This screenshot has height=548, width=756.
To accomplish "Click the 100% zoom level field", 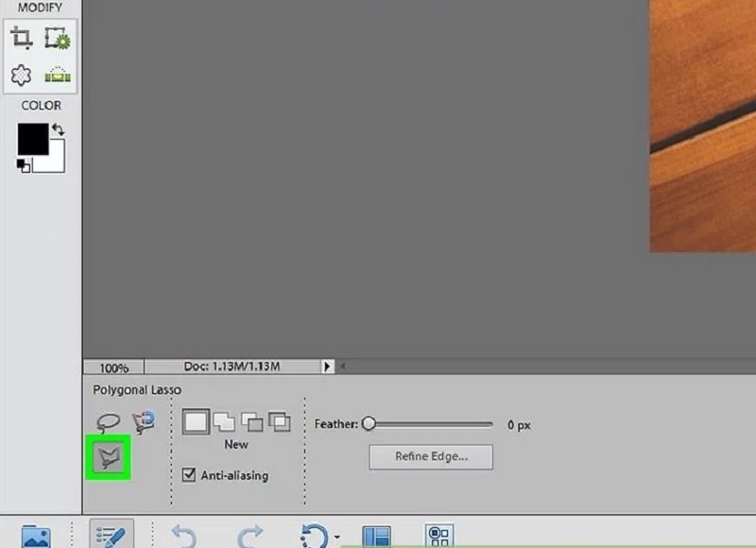I will coord(113,368).
